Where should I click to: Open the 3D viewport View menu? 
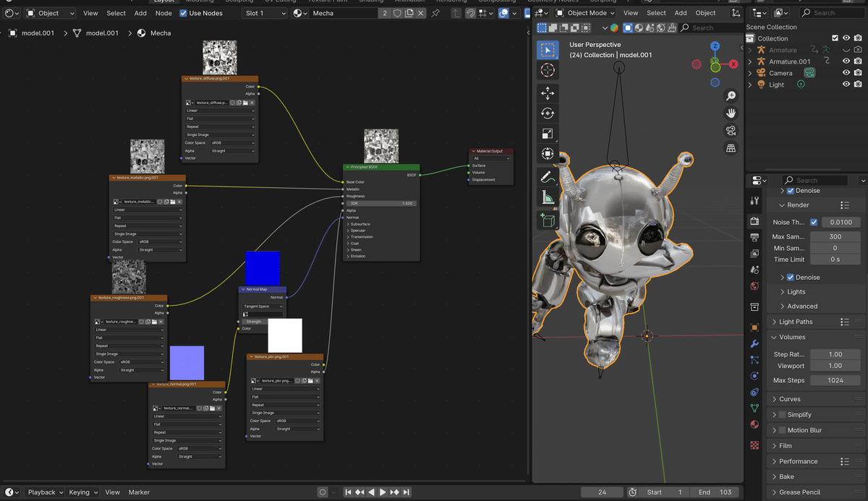(x=631, y=13)
